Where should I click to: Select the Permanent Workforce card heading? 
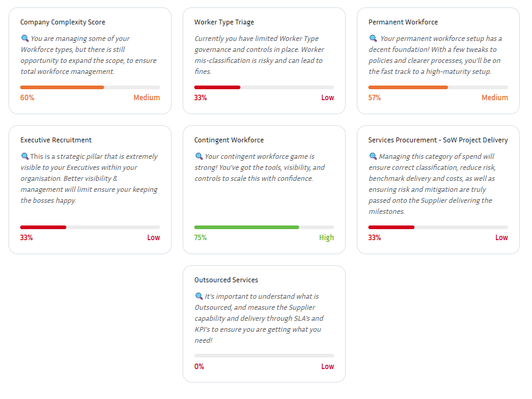point(403,22)
